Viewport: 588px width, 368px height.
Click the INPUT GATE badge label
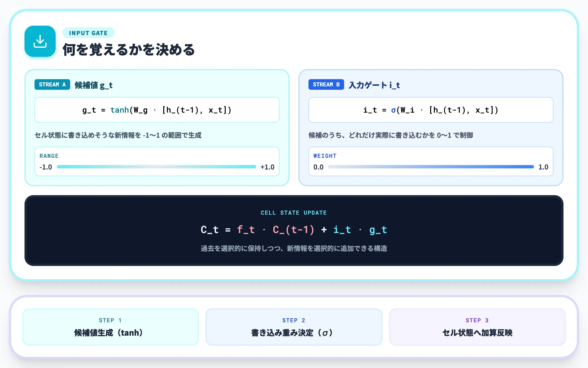pyautogui.click(x=88, y=33)
